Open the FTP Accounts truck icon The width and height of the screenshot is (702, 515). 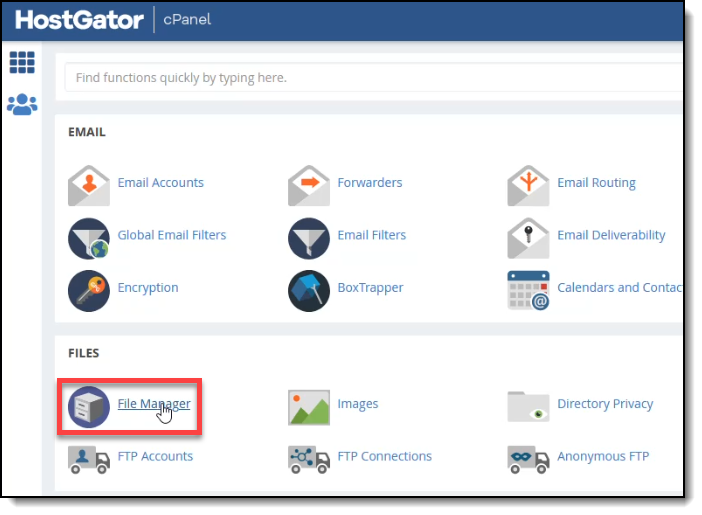tap(89, 458)
